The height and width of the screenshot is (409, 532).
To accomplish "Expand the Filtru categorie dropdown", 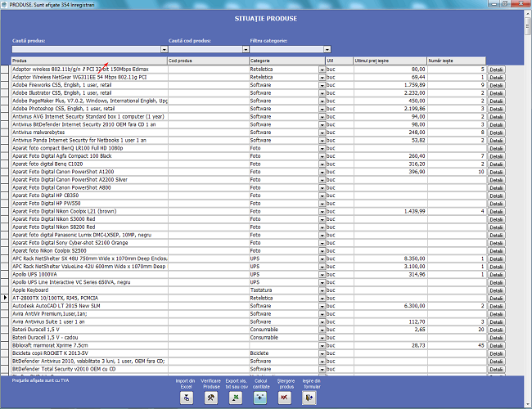I will tap(327, 50).
